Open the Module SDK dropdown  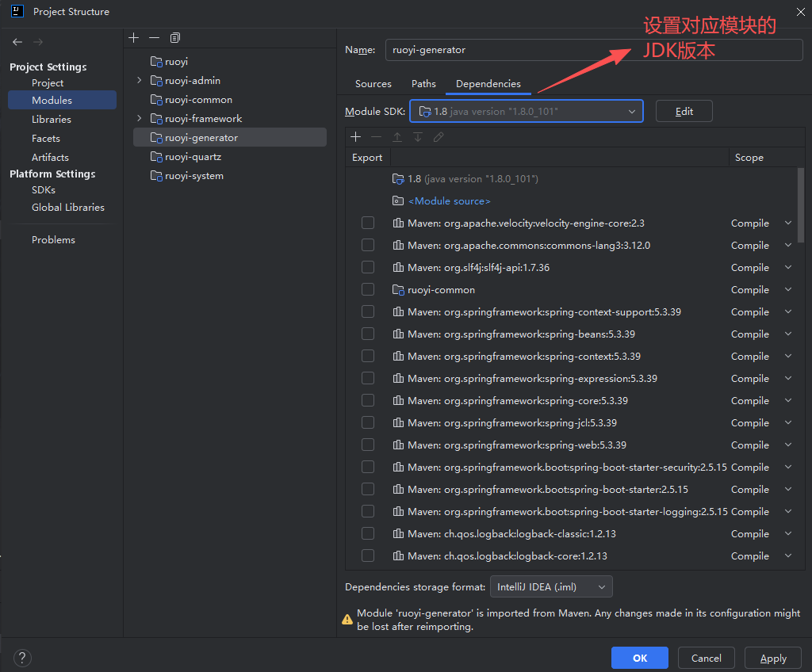click(527, 111)
